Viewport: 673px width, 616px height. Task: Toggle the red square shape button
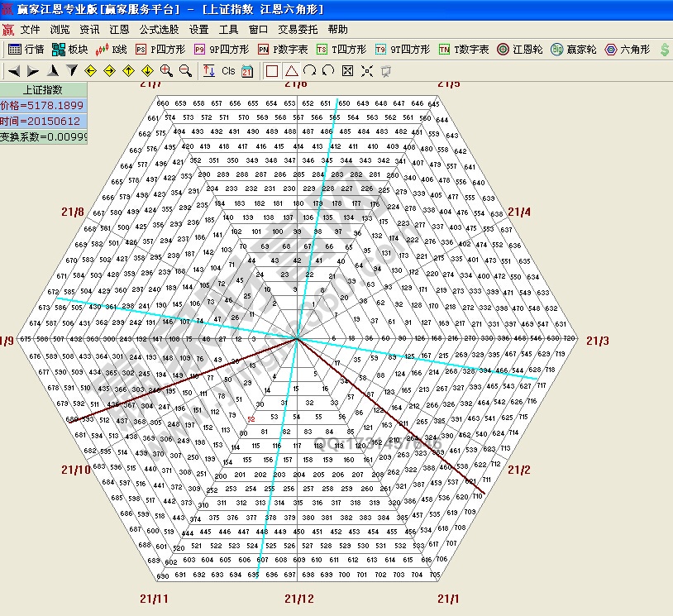(271, 71)
